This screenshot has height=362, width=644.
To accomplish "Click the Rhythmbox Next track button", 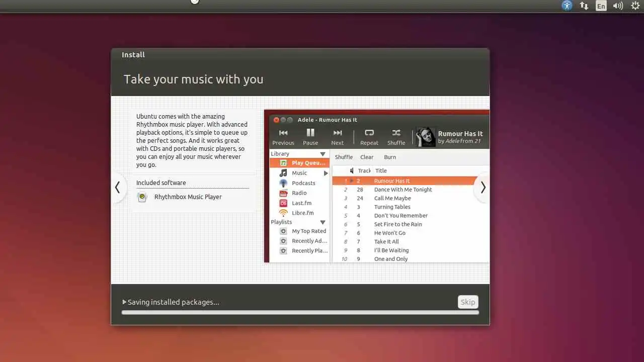I will tap(338, 137).
